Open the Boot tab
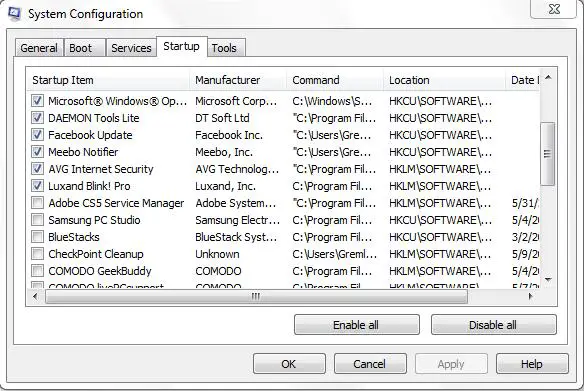Screen dimensions: 584x391 tap(85, 48)
